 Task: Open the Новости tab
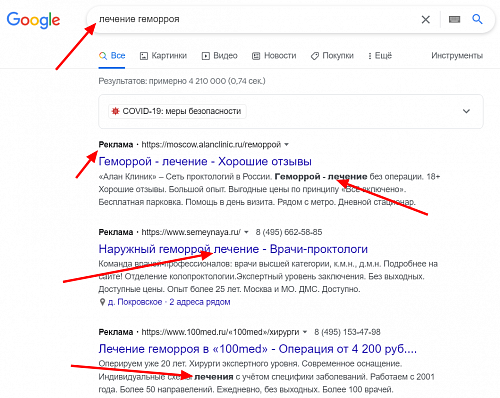pos(274,56)
